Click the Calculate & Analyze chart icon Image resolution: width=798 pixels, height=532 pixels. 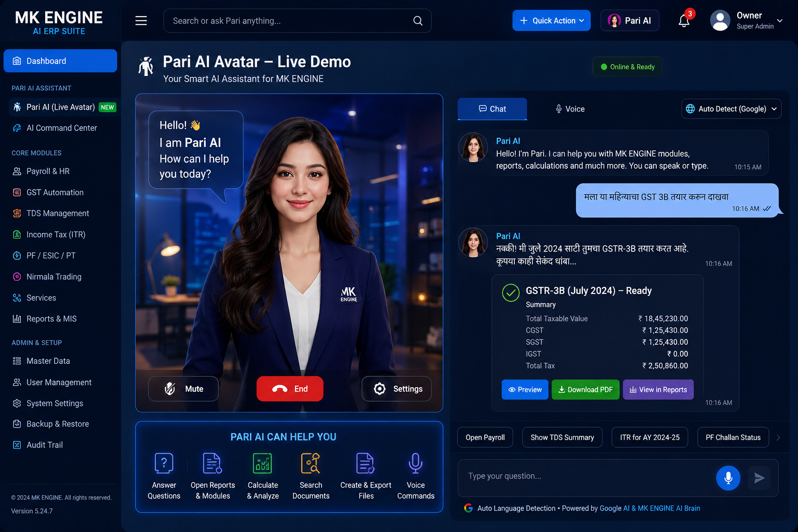[263, 463]
